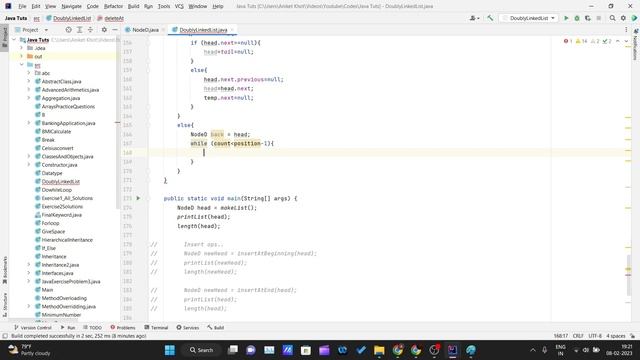Jump to previous highlighted error arrow
The width and height of the screenshot is (640, 360).
click(x=618, y=41)
